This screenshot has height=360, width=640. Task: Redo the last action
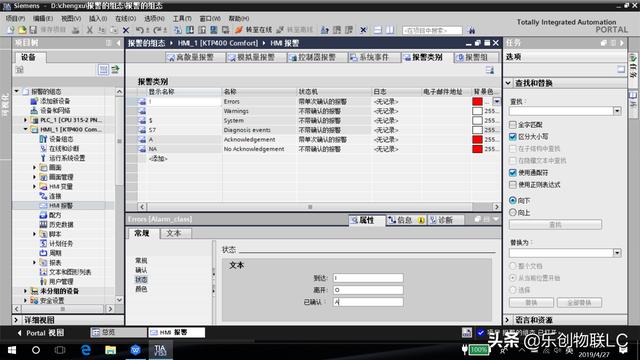click(158, 30)
